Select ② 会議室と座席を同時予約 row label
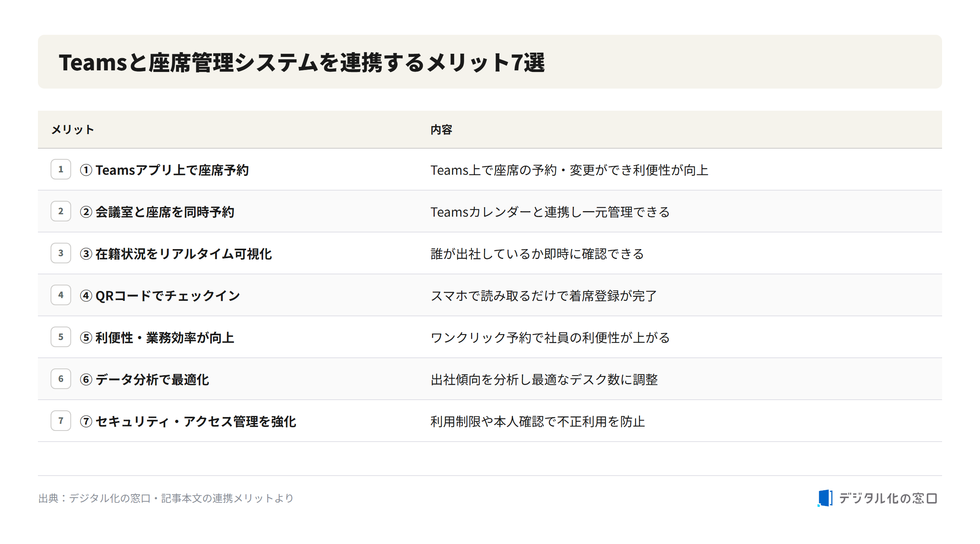Viewport: 980px width, 544px height. coord(157,212)
